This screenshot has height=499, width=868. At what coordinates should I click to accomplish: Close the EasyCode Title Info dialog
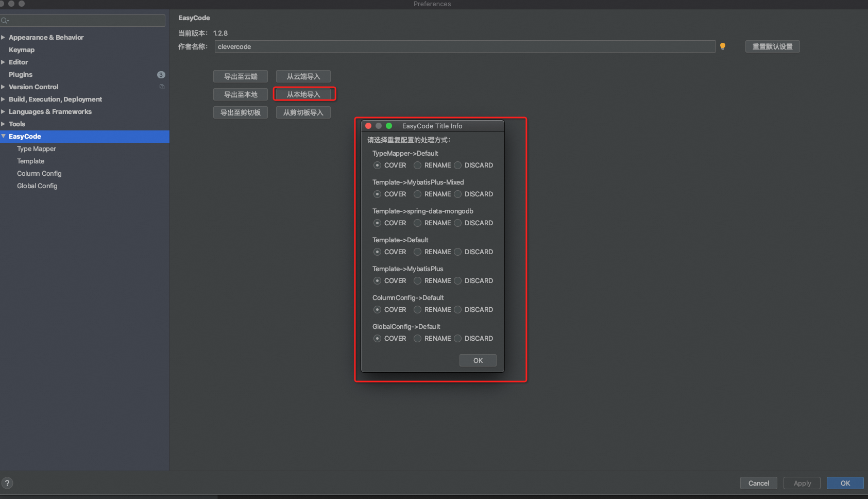pos(368,126)
